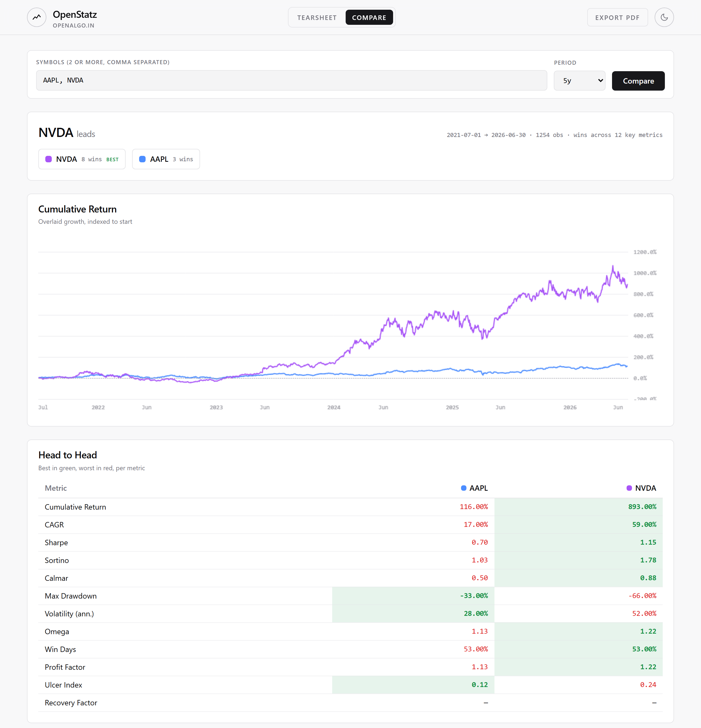Click the blue dot beside AAPL column header
This screenshot has height=728, width=701.
coord(463,488)
